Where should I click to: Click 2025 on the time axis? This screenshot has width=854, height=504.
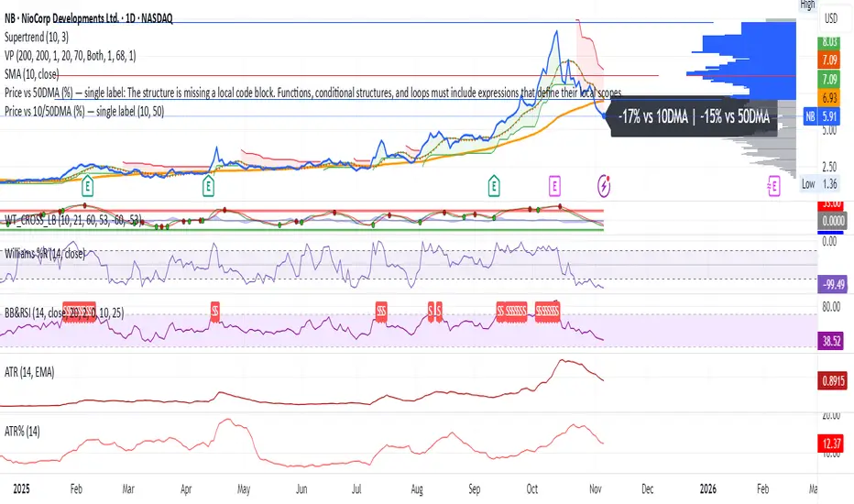tap(21, 488)
